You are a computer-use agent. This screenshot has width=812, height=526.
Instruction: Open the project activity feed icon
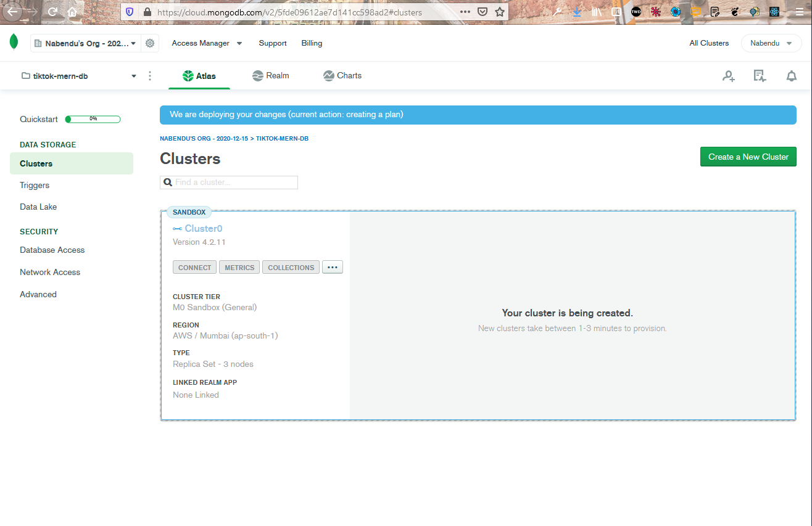click(760, 76)
